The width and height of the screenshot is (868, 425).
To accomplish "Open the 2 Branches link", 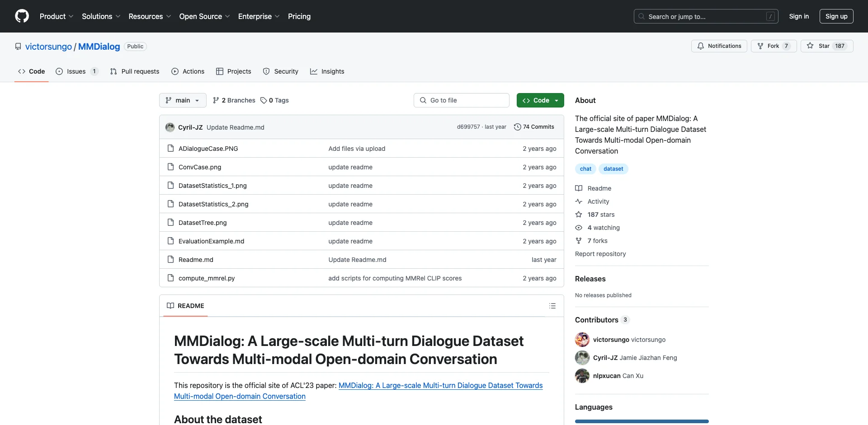I will [x=234, y=100].
